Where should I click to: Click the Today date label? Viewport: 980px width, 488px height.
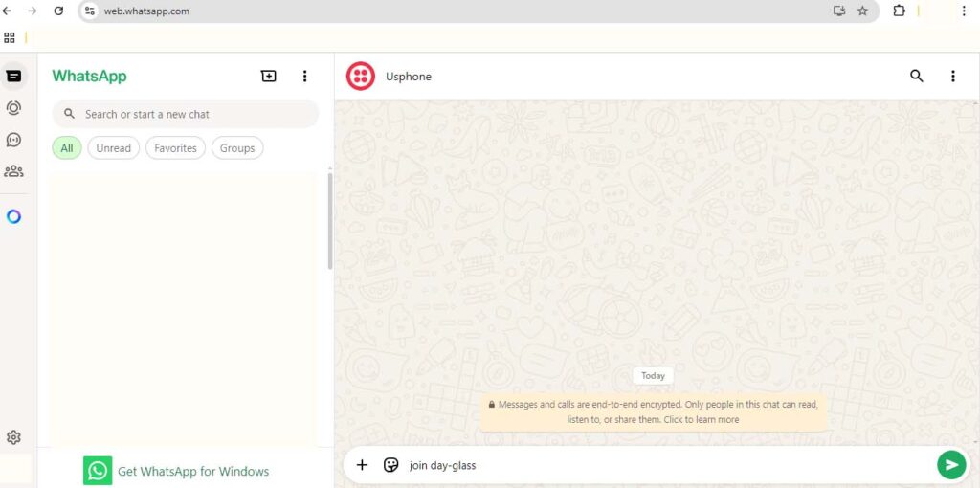[x=653, y=376]
